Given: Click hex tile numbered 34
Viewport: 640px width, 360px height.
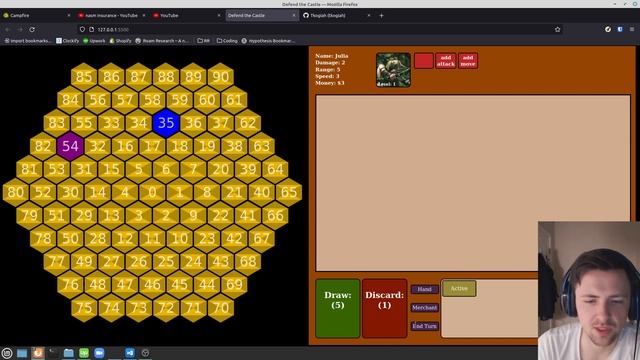Looking at the screenshot, I should [x=138, y=123].
